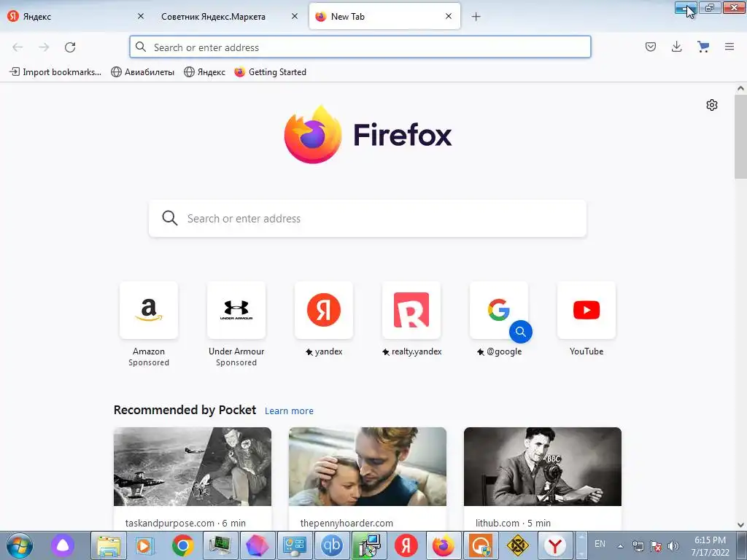The width and height of the screenshot is (747, 560).
Task: Open the Downloads panel
Action: coord(676,47)
